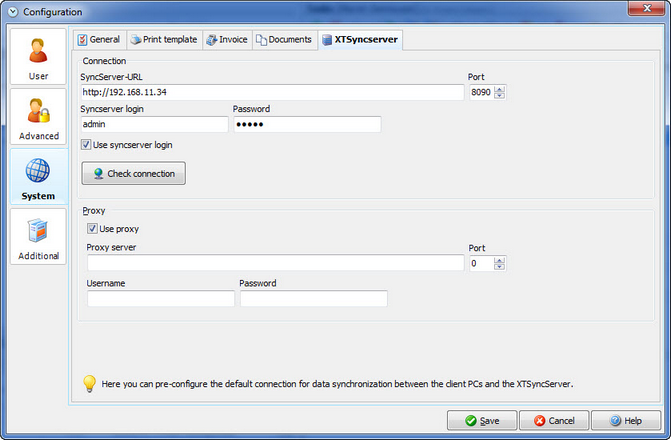Select the System section globe icon
Screen dimensions: 671x440
(x=38, y=170)
